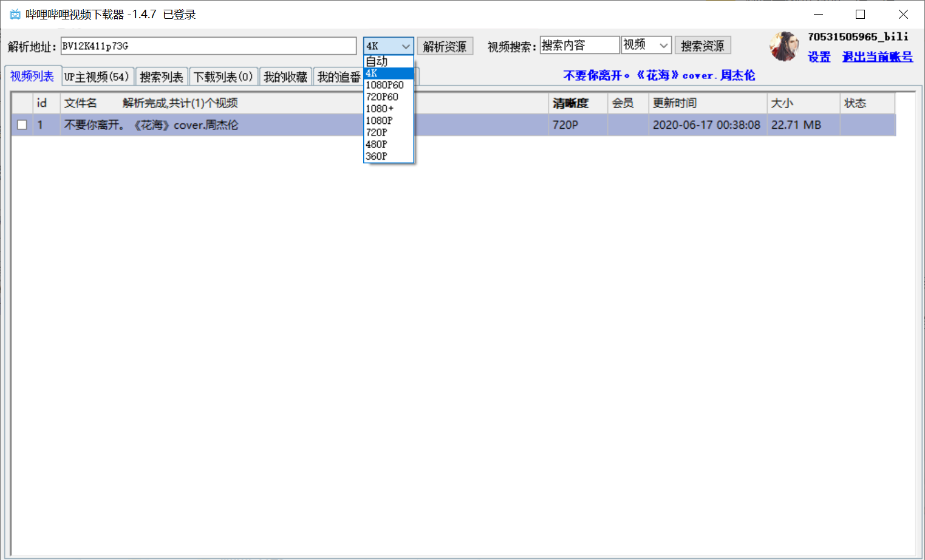Select 1080+ quality option

point(389,109)
